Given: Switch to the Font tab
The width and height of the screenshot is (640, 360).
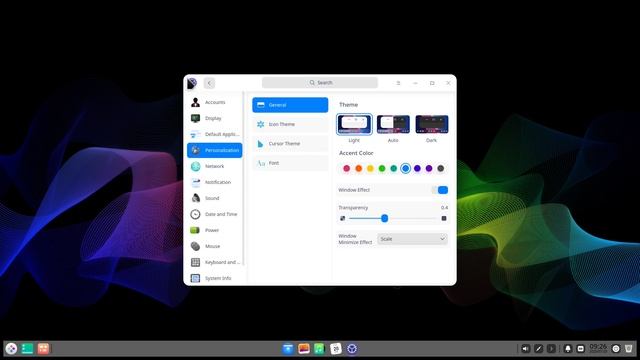Looking at the screenshot, I should 290,163.
